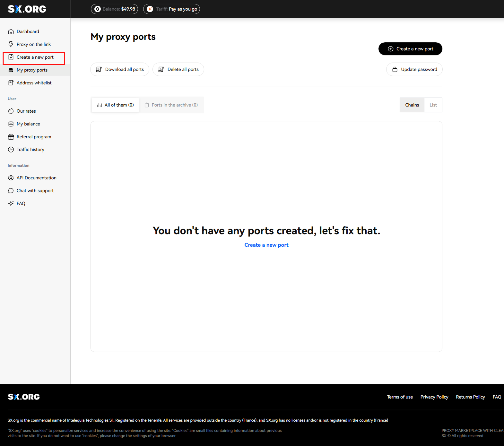Select the All of them (0) tab
The height and width of the screenshot is (446, 504).
[x=116, y=105]
